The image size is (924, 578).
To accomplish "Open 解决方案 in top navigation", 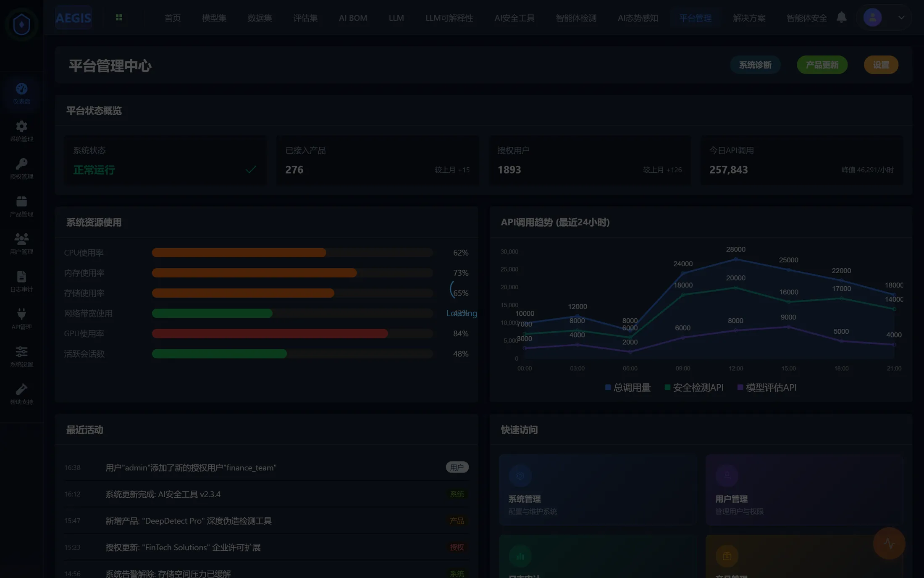I will click(749, 18).
